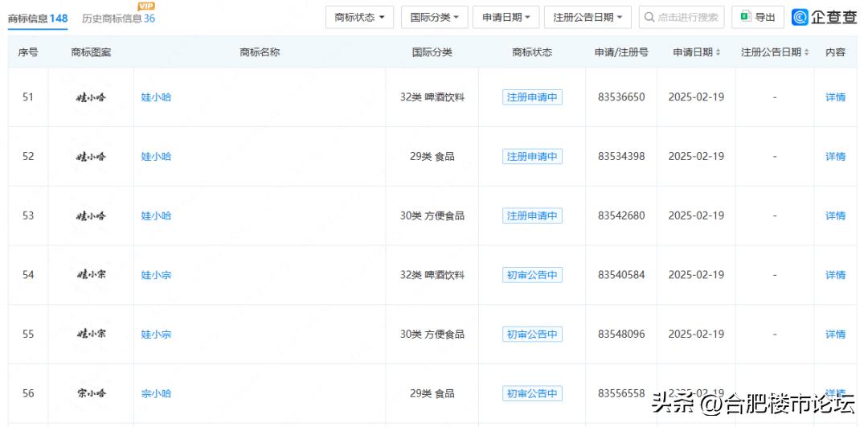Select registration number 83534398
868x427 pixels.
pyautogui.click(x=621, y=157)
